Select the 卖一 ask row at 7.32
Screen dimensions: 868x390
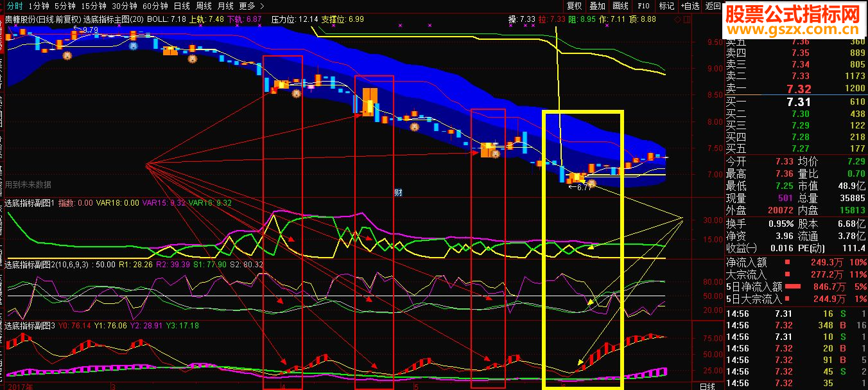[x=795, y=89]
